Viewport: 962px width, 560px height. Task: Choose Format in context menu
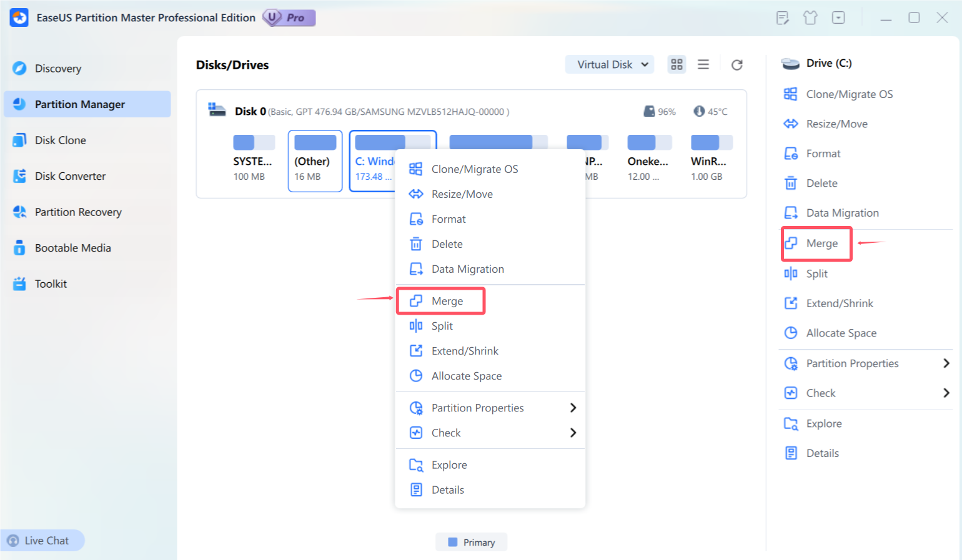pos(490,219)
